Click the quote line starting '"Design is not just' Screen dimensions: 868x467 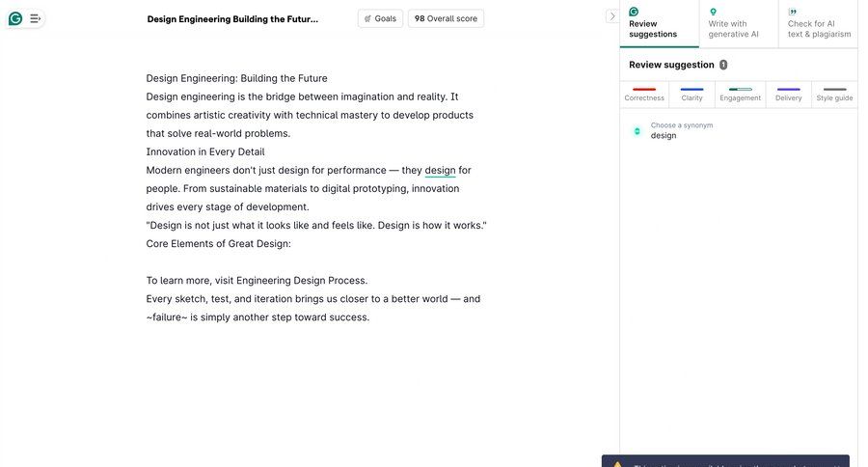click(x=316, y=226)
